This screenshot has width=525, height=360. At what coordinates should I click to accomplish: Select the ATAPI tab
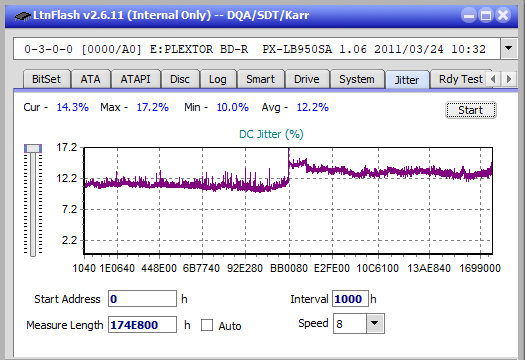point(135,79)
